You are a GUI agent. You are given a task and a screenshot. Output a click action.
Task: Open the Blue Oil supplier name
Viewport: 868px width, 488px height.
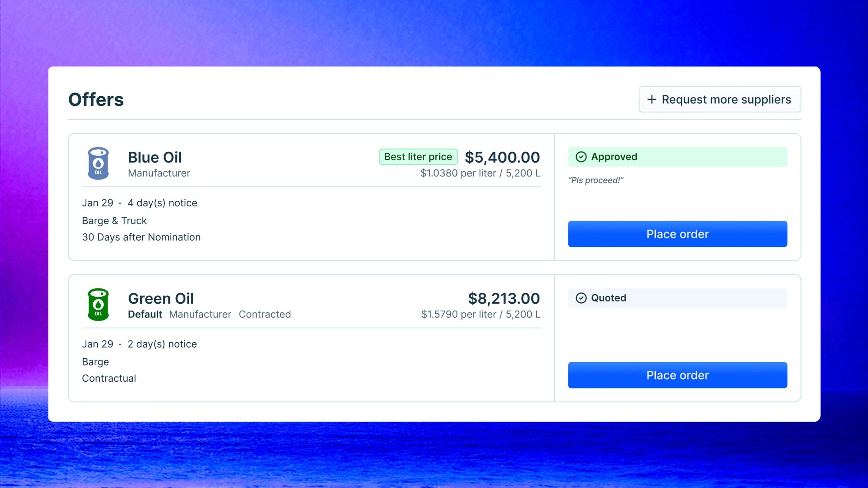pyautogui.click(x=155, y=157)
